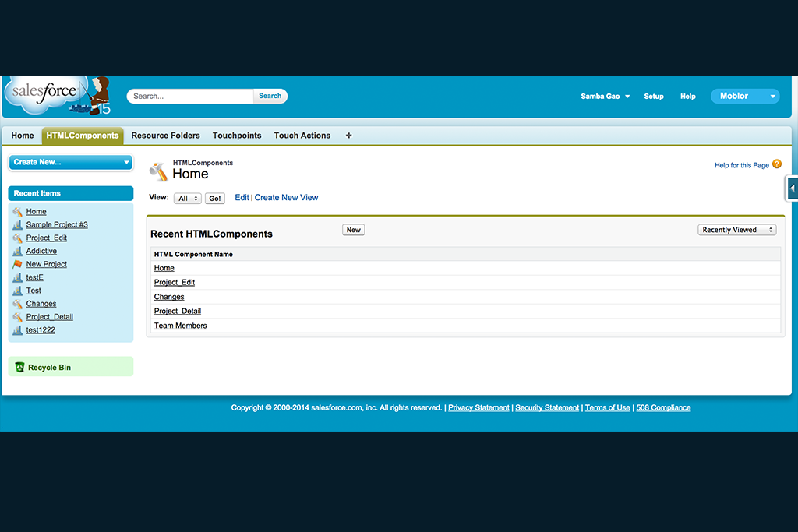Open the Recently Viewed dropdown

[737, 230]
